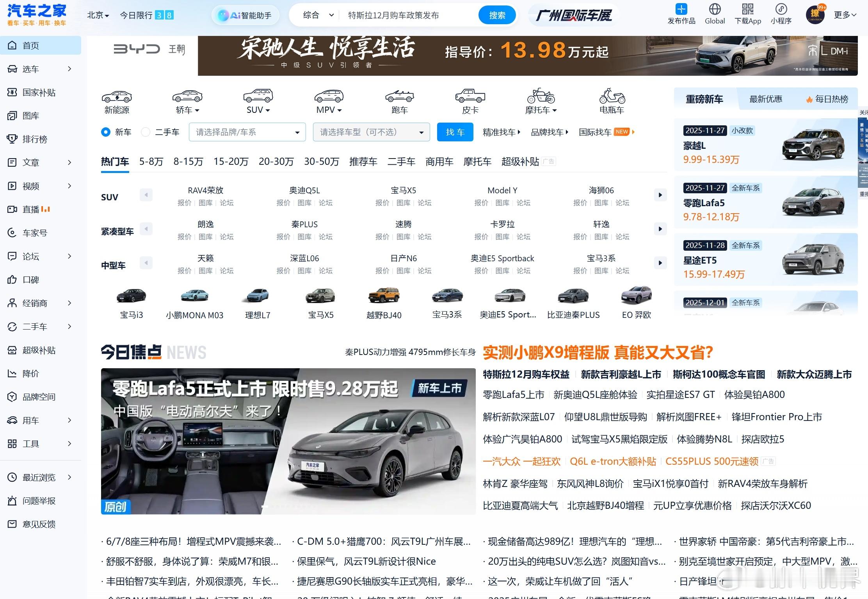Expand the 北京 city selector
Image resolution: width=868 pixels, height=599 pixels.
tap(98, 15)
